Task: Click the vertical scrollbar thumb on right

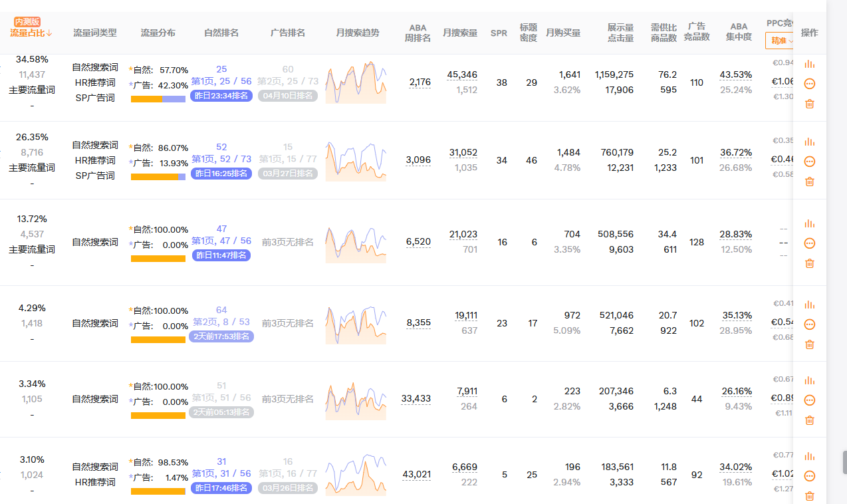Action: (x=844, y=461)
